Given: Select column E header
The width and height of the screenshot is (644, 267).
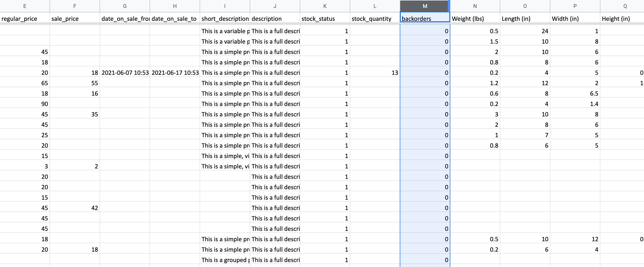Looking at the screenshot, I should (25, 6).
